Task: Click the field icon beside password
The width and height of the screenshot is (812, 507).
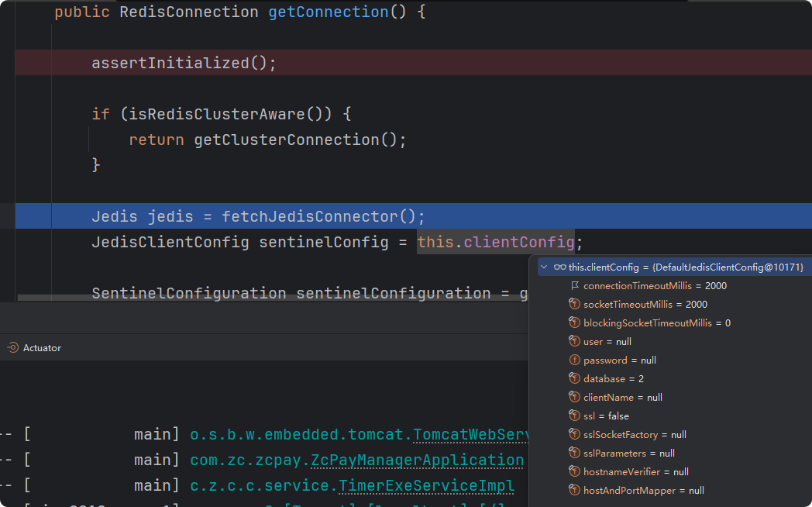Action: (x=574, y=360)
